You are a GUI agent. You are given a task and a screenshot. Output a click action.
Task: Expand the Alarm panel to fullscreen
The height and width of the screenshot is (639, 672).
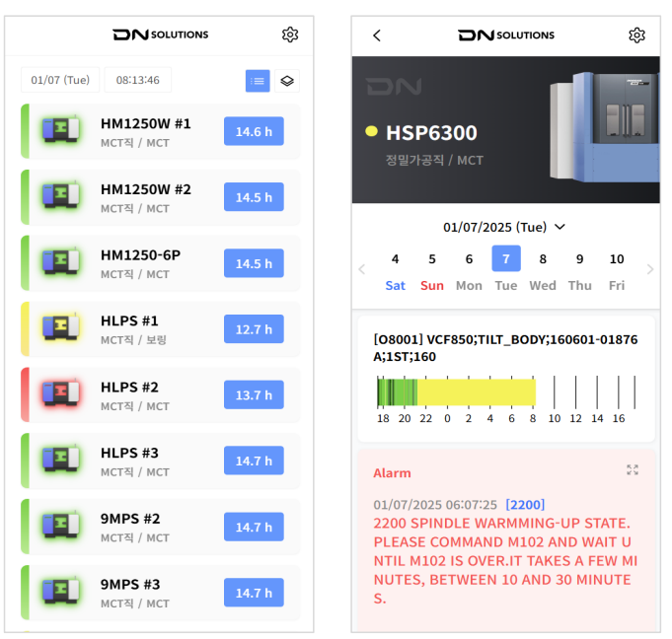pos(633,470)
